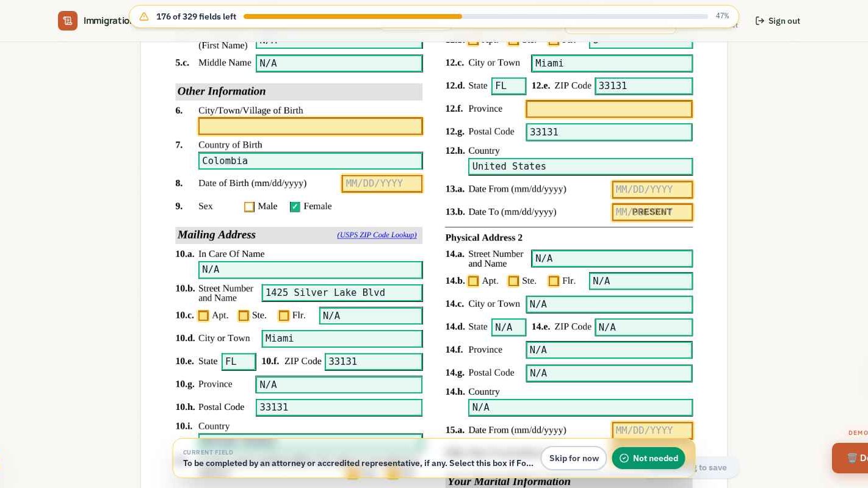Screen dimensions: 868x488
Task: Click the warning triangle icon beside fields-left counter
Action: (x=144, y=16)
